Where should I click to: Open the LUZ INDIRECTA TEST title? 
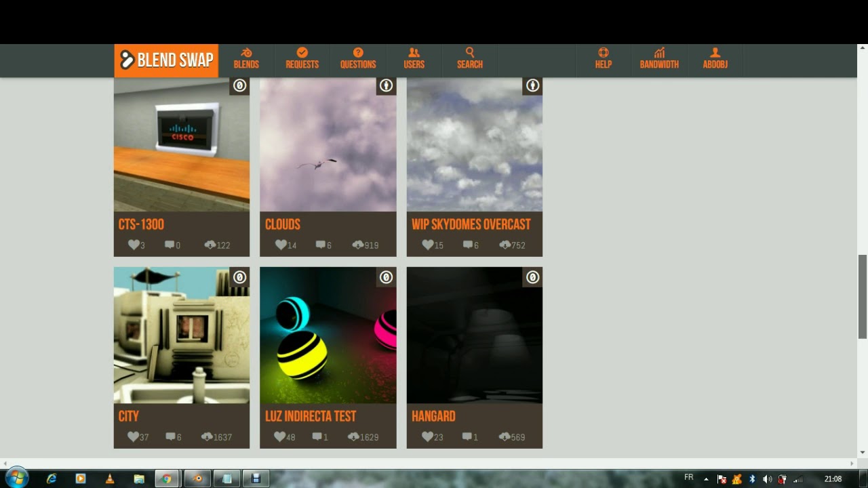(311, 416)
